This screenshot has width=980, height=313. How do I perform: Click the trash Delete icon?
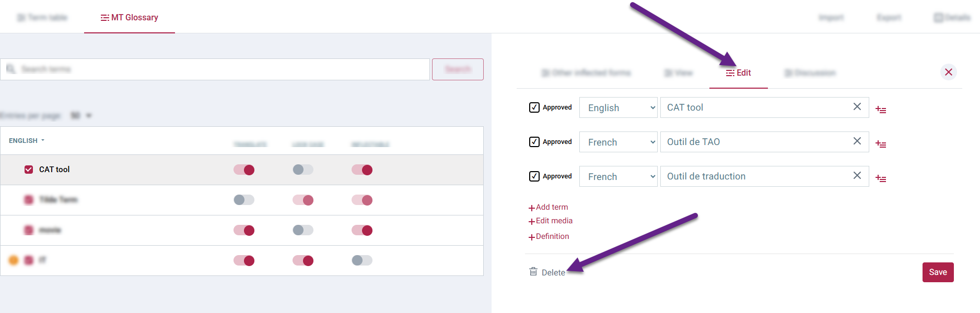tap(533, 272)
